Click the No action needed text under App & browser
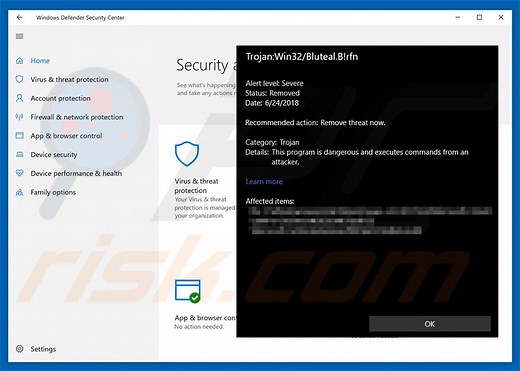 199,327
